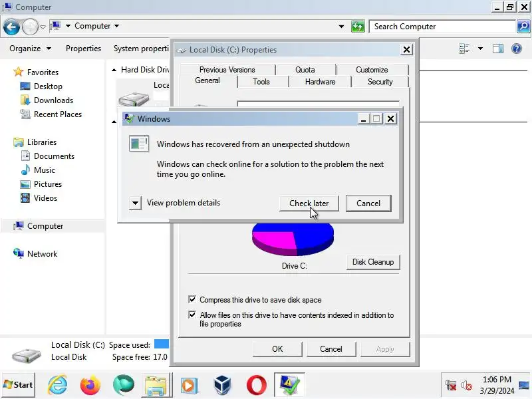The image size is (532, 399).
Task: Click the Check later button
Action: (309, 203)
